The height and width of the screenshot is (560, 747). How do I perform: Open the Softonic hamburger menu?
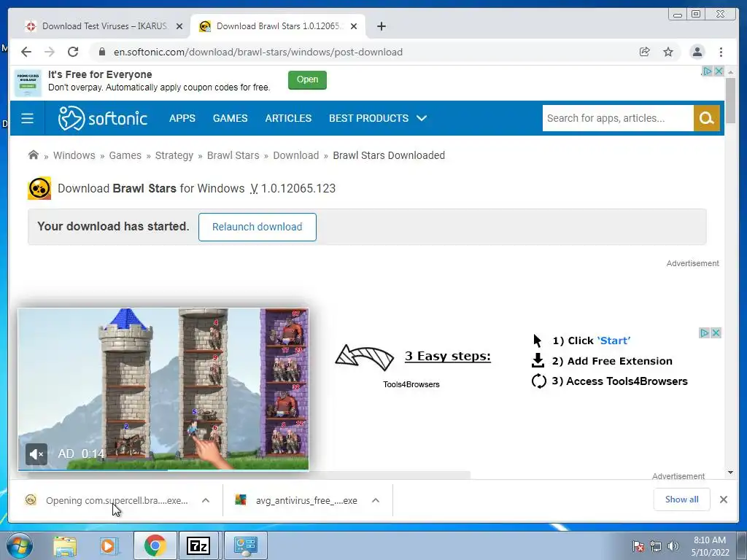tap(27, 118)
